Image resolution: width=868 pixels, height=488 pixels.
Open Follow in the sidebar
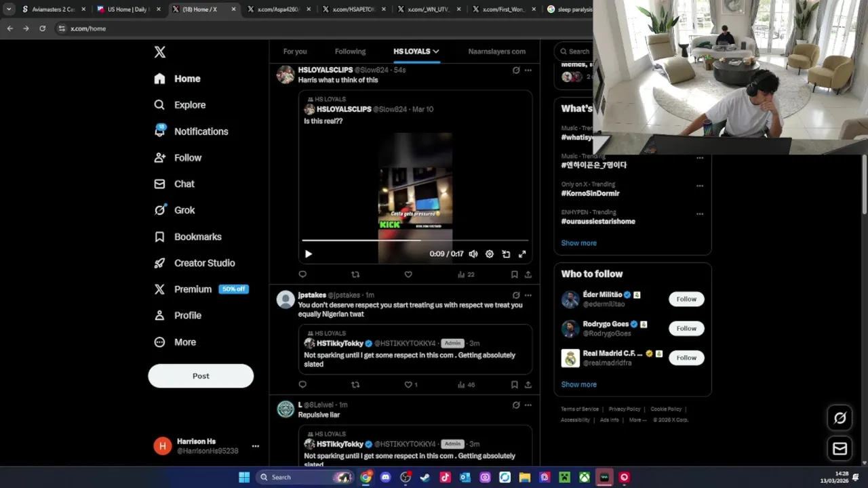[x=178, y=158]
